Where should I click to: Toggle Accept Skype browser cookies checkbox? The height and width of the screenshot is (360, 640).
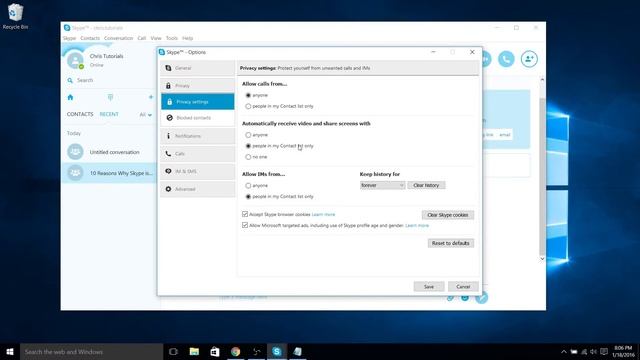pos(245,214)
